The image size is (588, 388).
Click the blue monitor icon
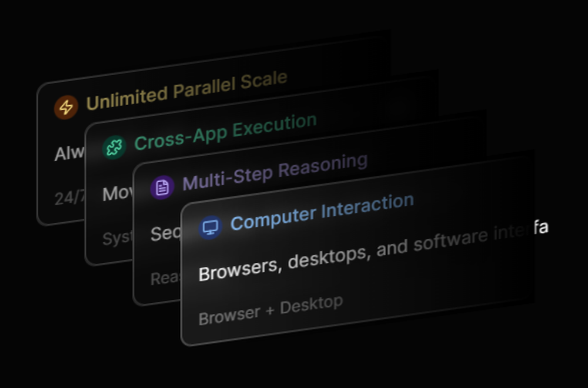coord(210,227)
